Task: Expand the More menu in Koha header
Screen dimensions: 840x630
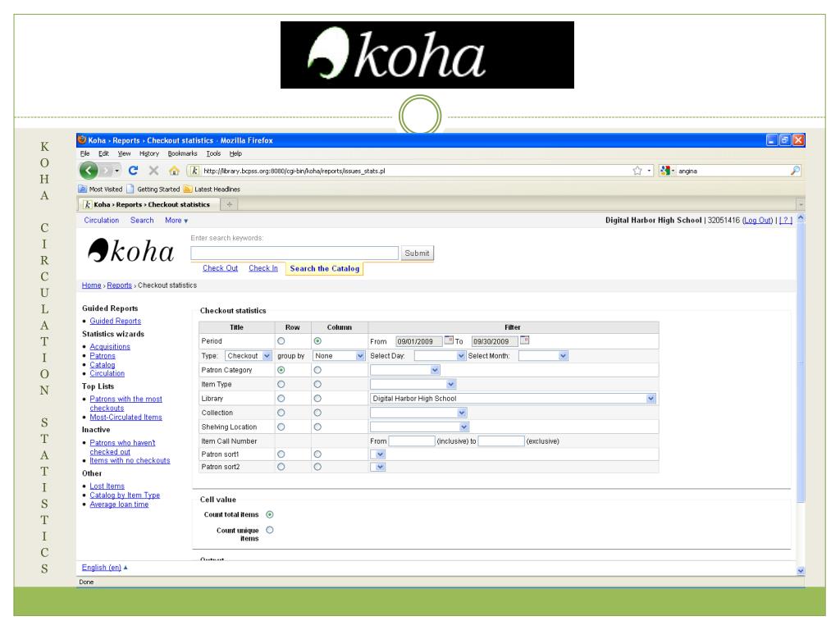Action: pos(176,220)
